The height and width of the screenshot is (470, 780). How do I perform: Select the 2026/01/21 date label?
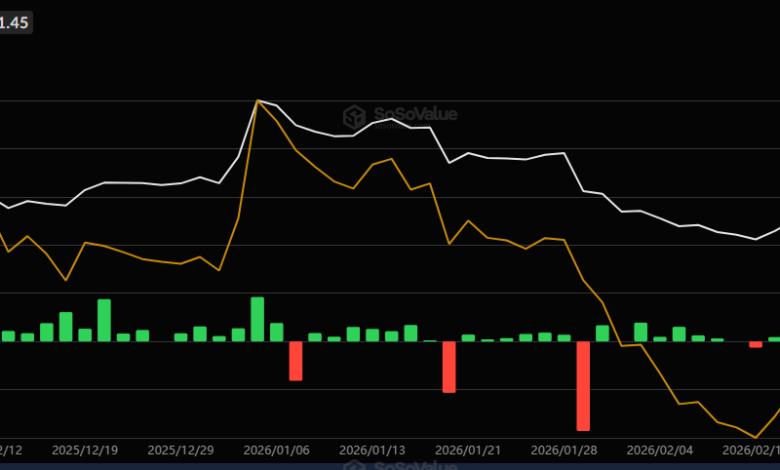pyautogui.click(x=468, y=451)
